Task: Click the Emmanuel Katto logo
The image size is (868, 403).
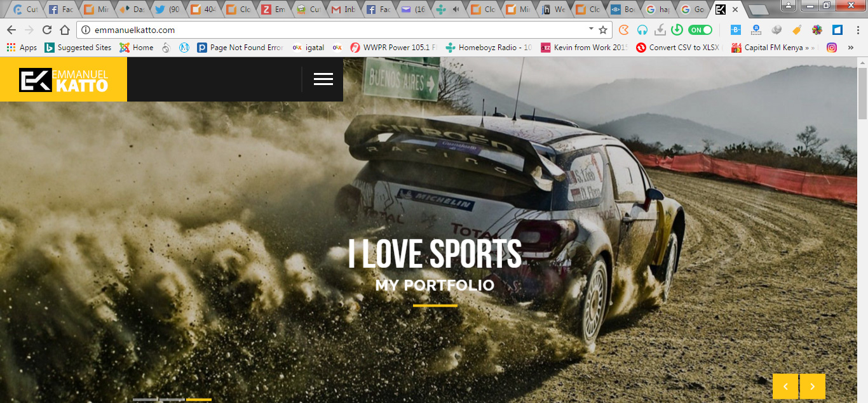Action: [x=64, y=79]
